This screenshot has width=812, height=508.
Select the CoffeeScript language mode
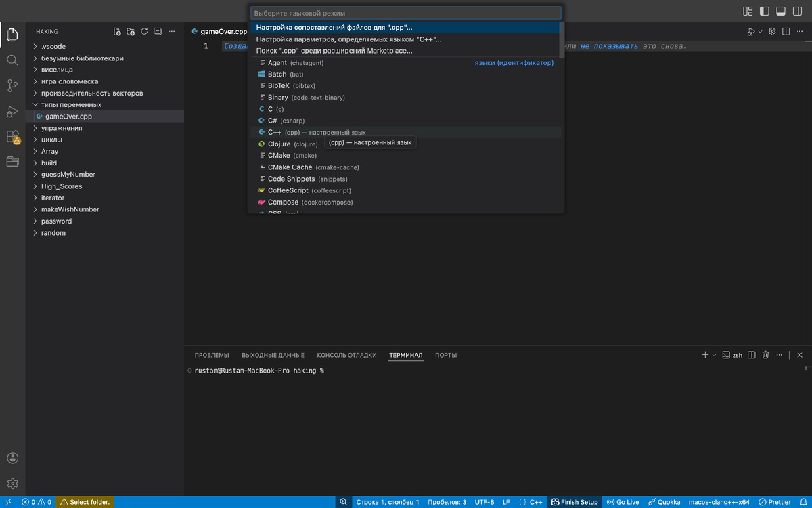(x=405, y=191)
